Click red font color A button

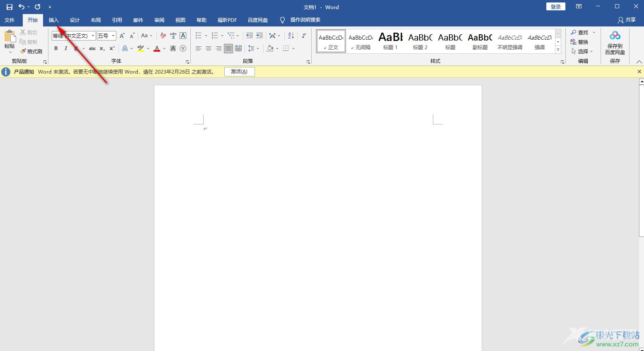point(157,48)
